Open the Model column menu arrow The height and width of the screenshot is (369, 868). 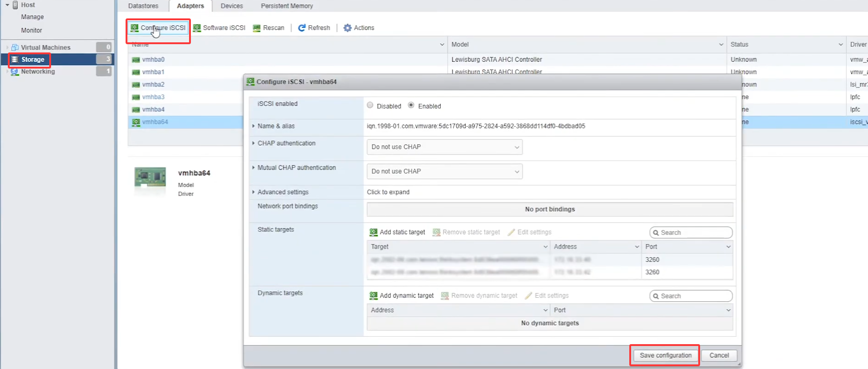click(721, 45)
